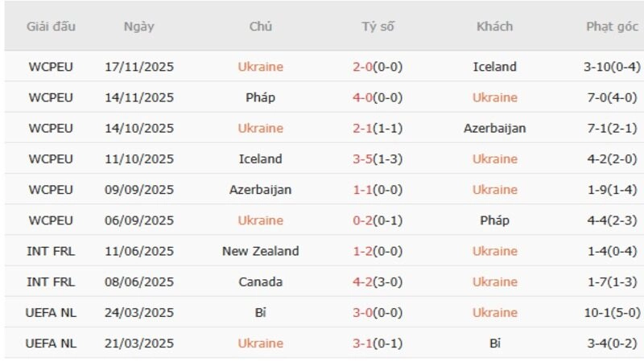Click the 1-2 score of New Zealand match

click(x=364, y=251)
